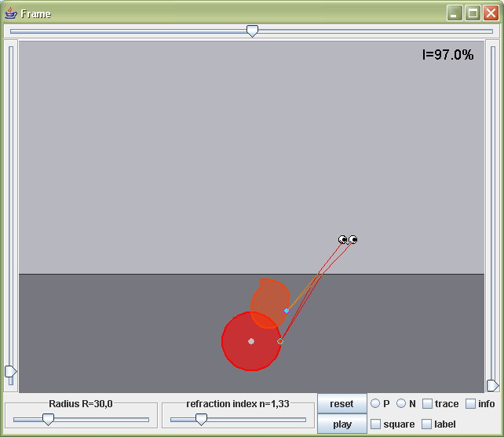Click the gray center dot of red circle

pyautogui.click(x=251, y=341)
